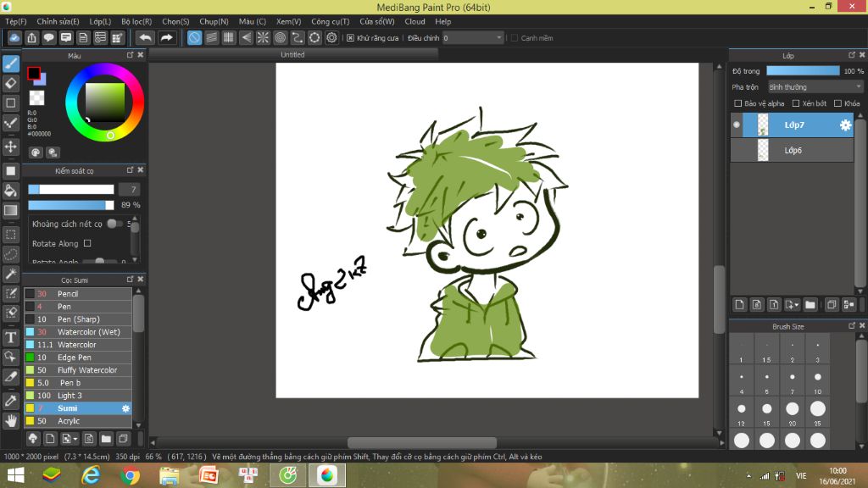868x488 pixels.
Task: Select the Eraser tool
Action: [x=10, y=84]
